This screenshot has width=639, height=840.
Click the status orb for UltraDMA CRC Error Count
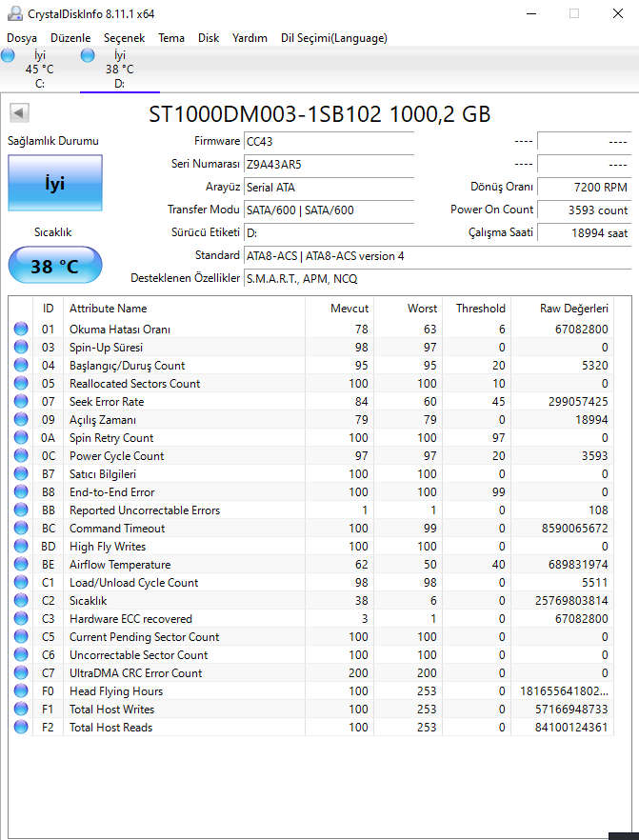[x=21, y=672]
